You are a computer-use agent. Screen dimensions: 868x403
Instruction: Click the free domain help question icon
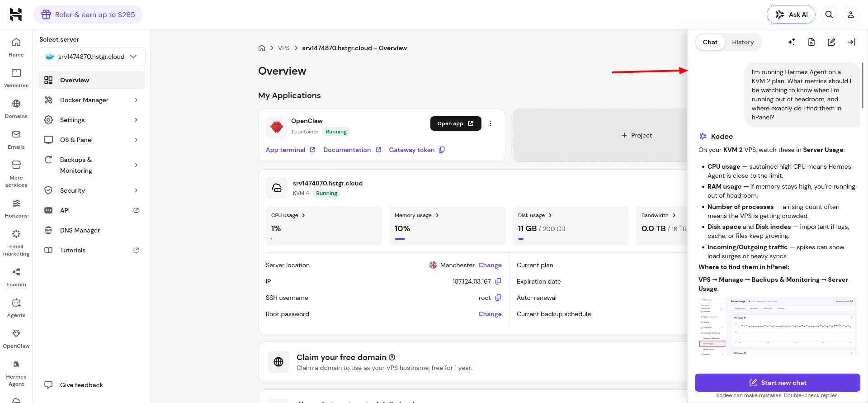point(392,357)
